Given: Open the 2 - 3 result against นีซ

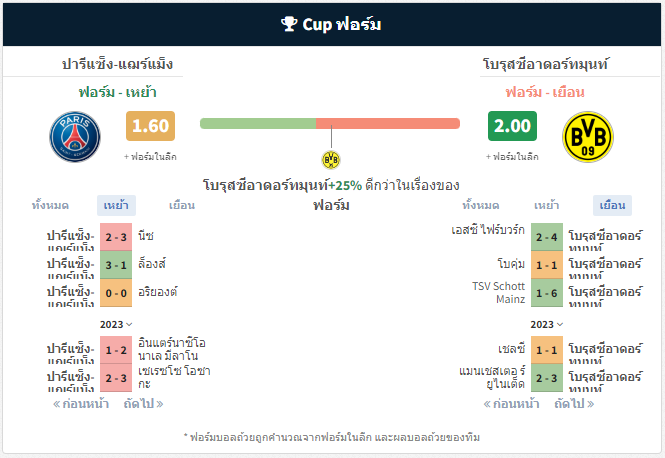Looking at the screenshot, I should click(x=116, y=237).
